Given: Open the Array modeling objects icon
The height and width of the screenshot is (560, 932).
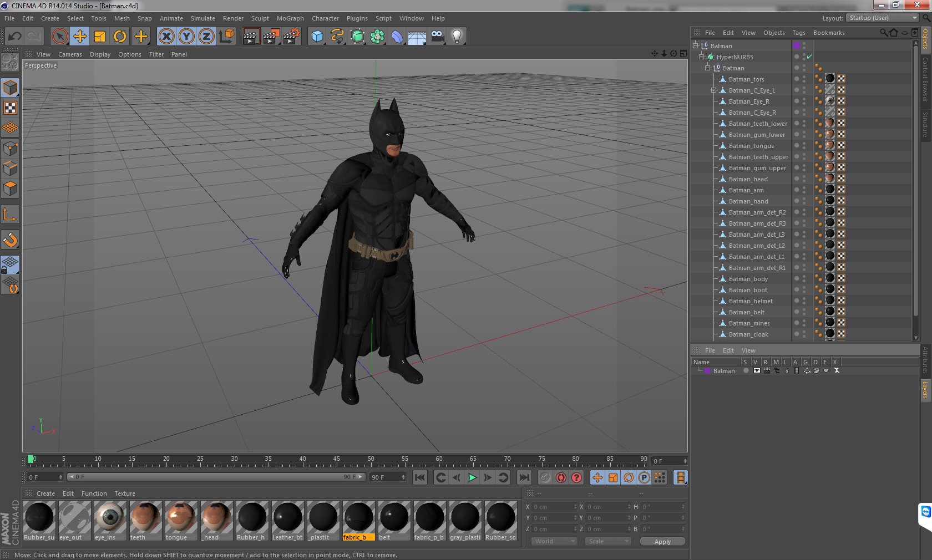Looking at the screenshot, I should click(x=377, y=37).
